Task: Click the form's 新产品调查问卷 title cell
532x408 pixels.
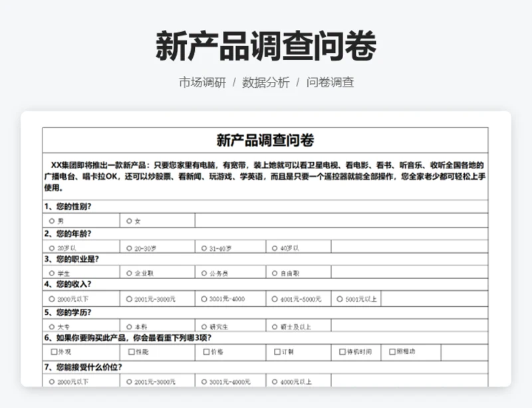Action: click(265, 140)
